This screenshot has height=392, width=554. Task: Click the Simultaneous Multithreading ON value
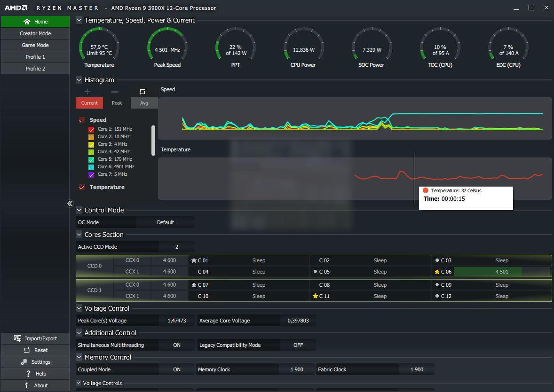177,345
